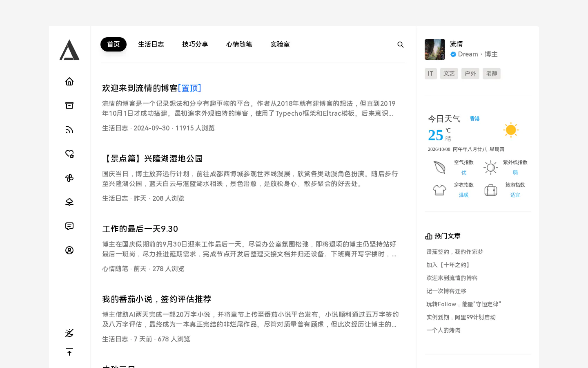
Task: Go to the 心情随笔 tab
Action: pos(239,44)
